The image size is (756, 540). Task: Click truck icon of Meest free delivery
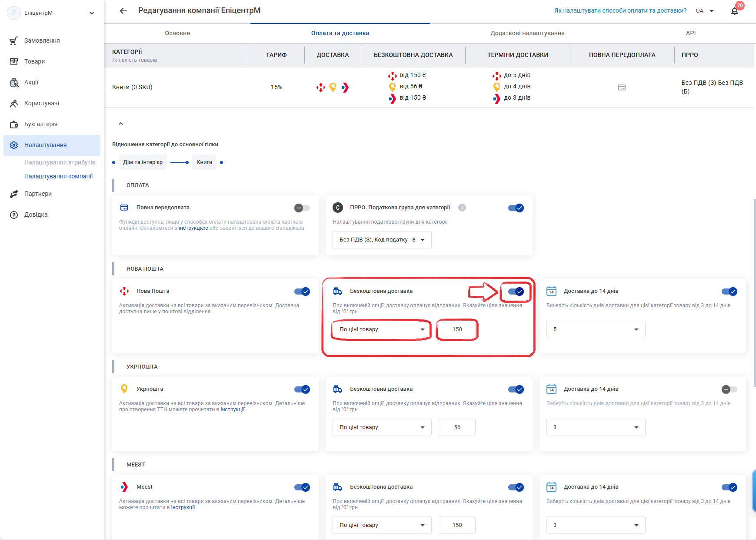coord(338,487)
